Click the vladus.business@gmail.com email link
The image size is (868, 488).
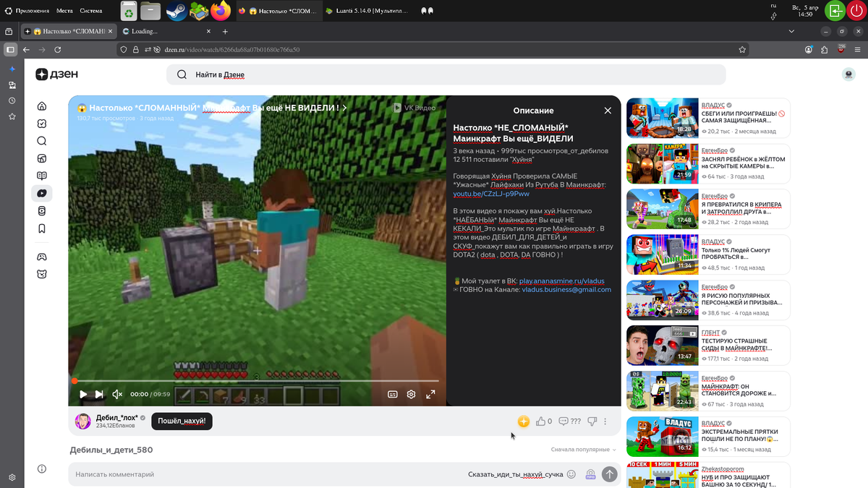click(x=566, y=289)
